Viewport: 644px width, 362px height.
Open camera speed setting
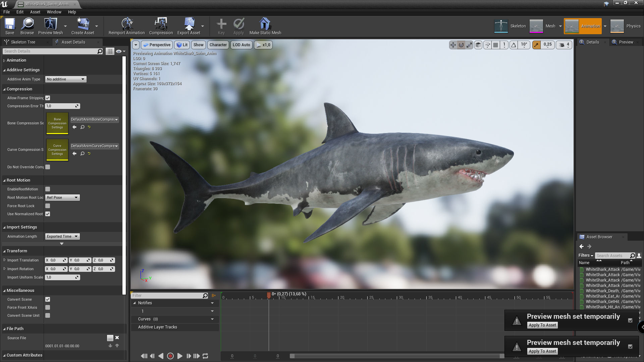coord(565,45)
